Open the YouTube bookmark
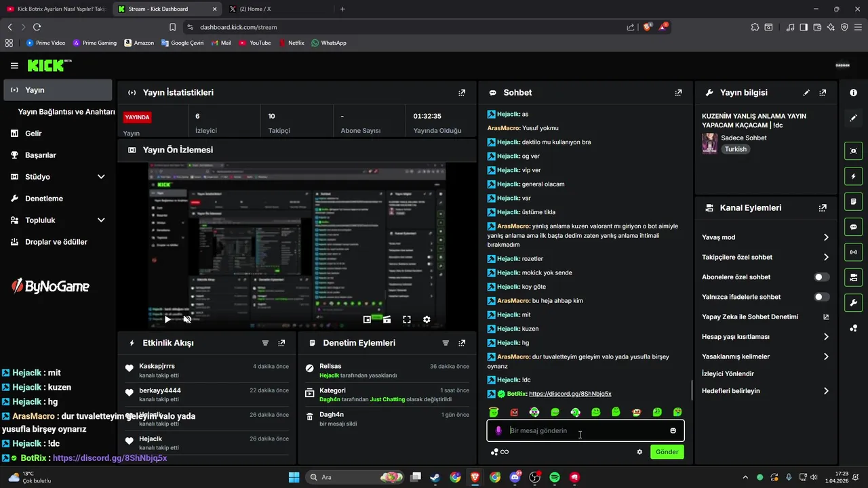Image resolution: width=868 pixels, height=488 pixels. (x=255, y=43)
